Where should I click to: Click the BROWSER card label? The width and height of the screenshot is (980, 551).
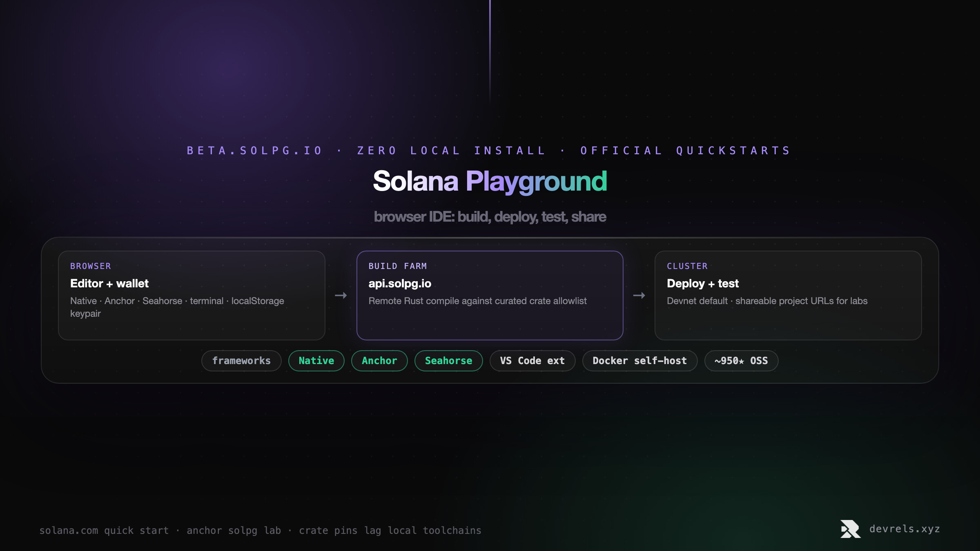(x=91, y=266)
